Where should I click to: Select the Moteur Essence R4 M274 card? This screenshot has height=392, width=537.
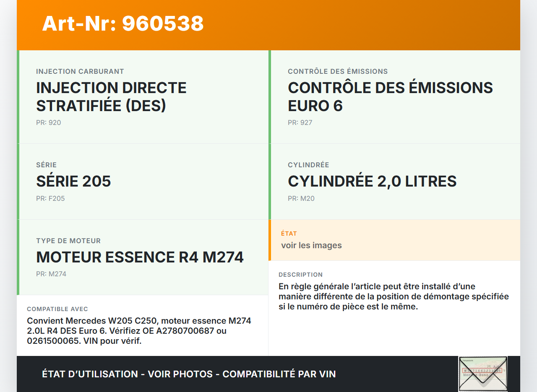coord(143,257)
